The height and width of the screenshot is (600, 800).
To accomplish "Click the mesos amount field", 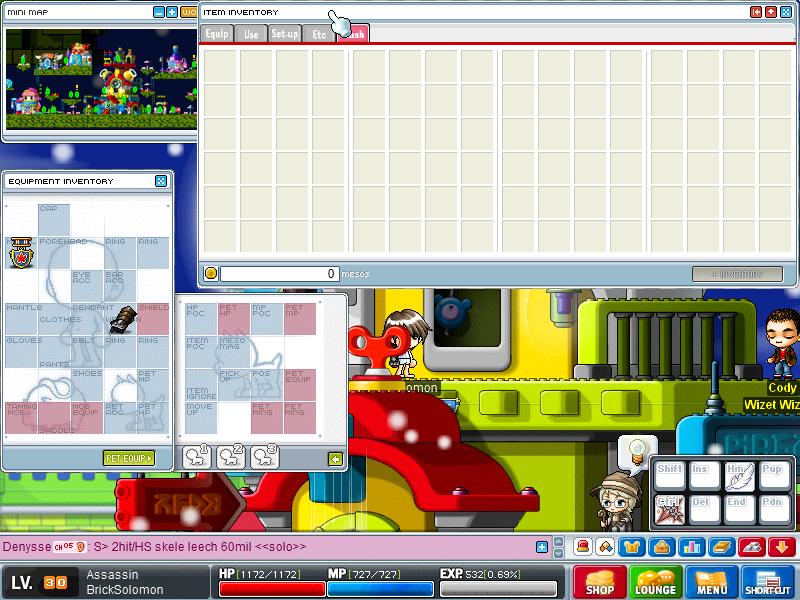I will (279, 274).
